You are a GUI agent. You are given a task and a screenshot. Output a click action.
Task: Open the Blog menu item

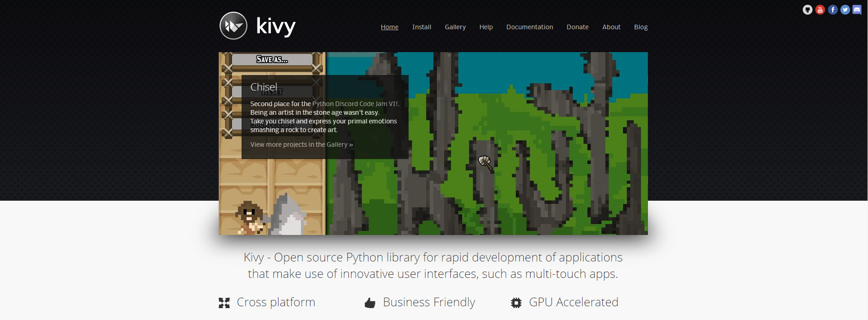point(641,27)
